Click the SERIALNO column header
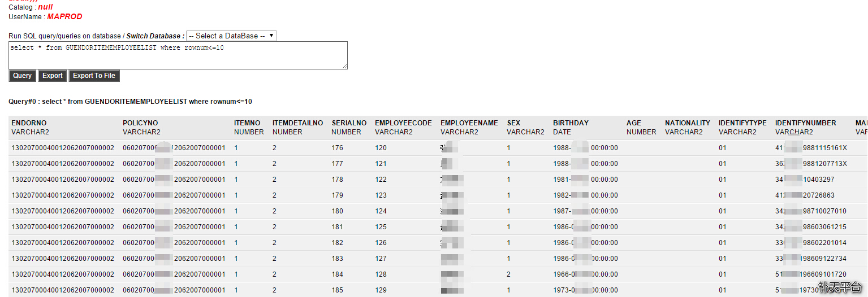The width and height of the screenshot is (868, 297). click(349, 123)
